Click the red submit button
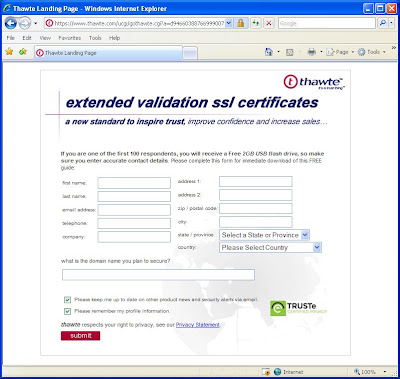Image resolution: width=400 pixels, height=379 pixels. (x=80, y=336)
